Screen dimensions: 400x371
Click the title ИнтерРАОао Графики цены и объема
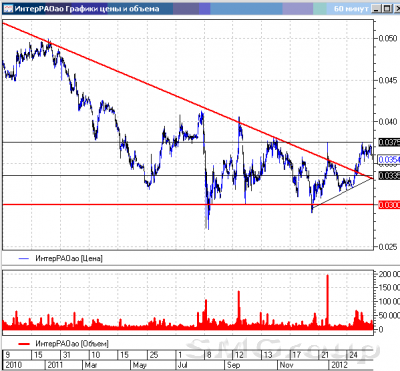(x=87, y=9)
